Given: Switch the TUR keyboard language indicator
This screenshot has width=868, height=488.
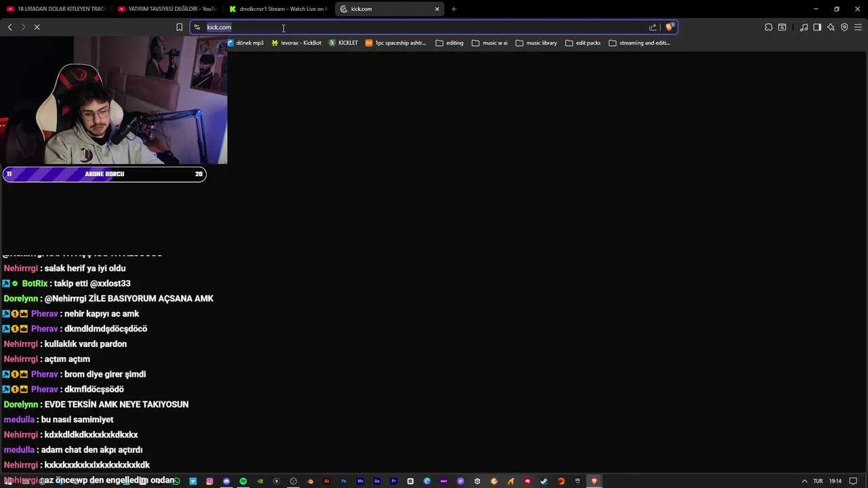Looking at the screenshot, I should click(x=818, y=481).
